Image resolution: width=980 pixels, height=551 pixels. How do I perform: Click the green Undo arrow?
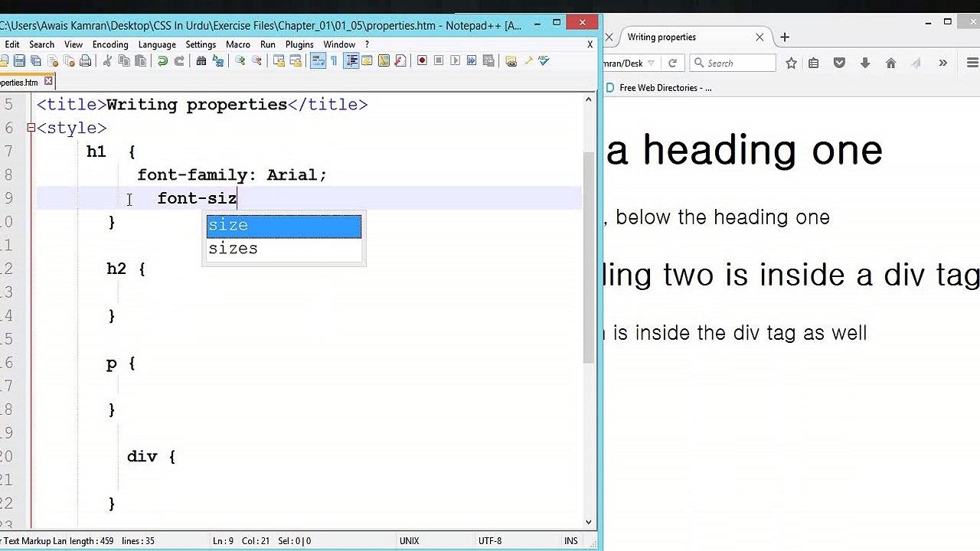[162, 60]
